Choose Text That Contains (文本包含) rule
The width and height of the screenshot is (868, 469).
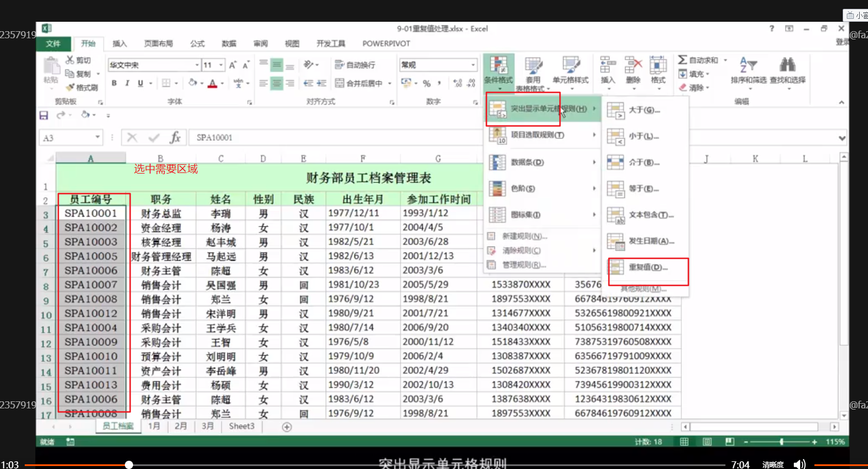pyautogui.click(x=645, y=215)
